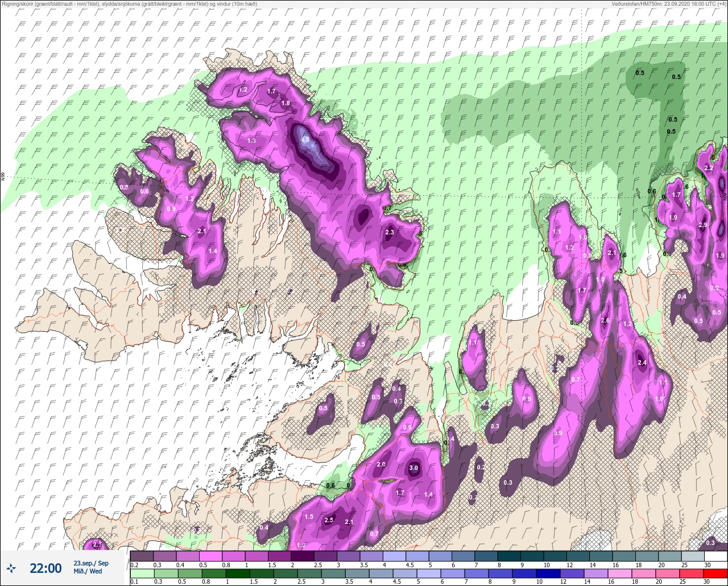Click the 1.3 precipitation value on the map
Screen dimensions: 728x586
[251, 141]
